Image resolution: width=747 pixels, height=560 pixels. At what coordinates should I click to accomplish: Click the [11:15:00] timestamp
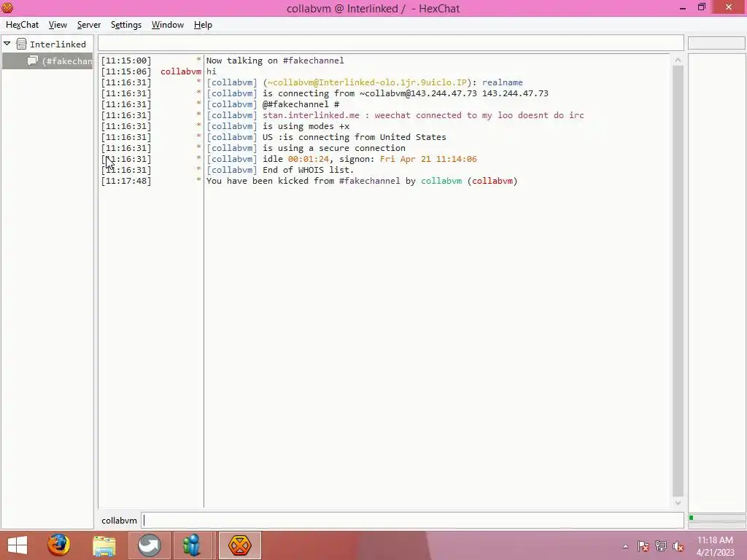coord(125,61)
